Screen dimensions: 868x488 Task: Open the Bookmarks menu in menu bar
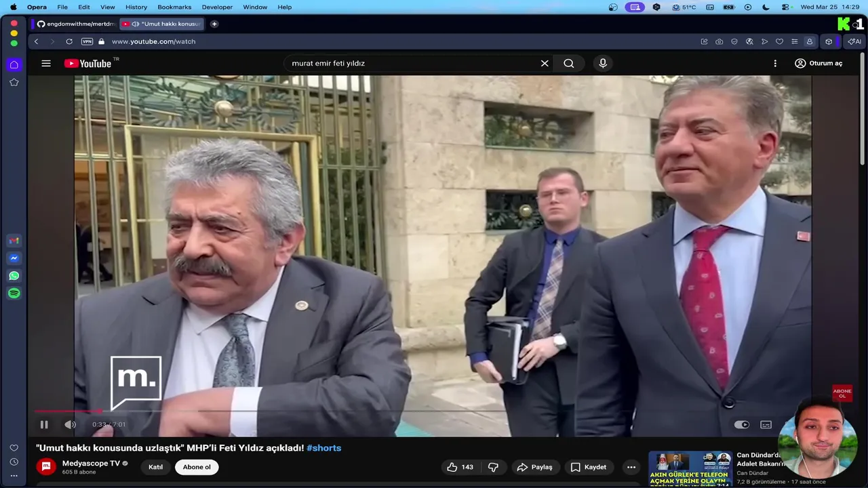click(x=174, y=7)
